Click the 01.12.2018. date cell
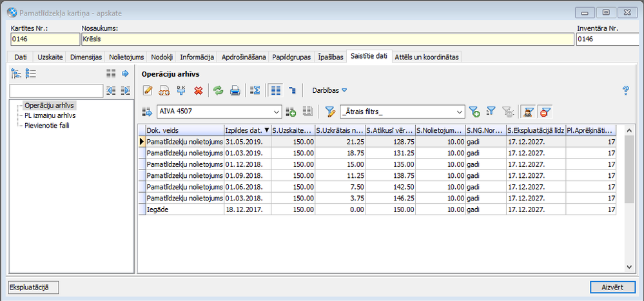Screen dimensions: 644x301 point(248,164)
